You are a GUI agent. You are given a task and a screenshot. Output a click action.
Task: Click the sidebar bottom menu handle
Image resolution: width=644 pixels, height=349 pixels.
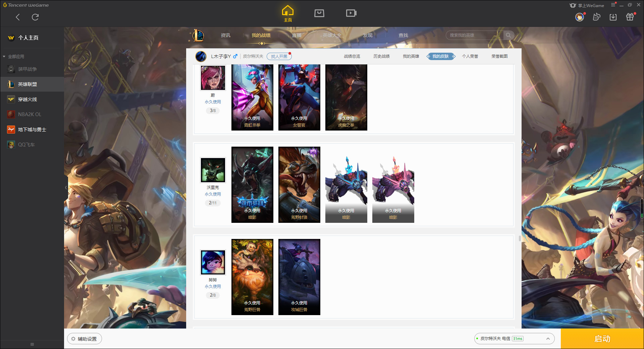pos(32,344)
